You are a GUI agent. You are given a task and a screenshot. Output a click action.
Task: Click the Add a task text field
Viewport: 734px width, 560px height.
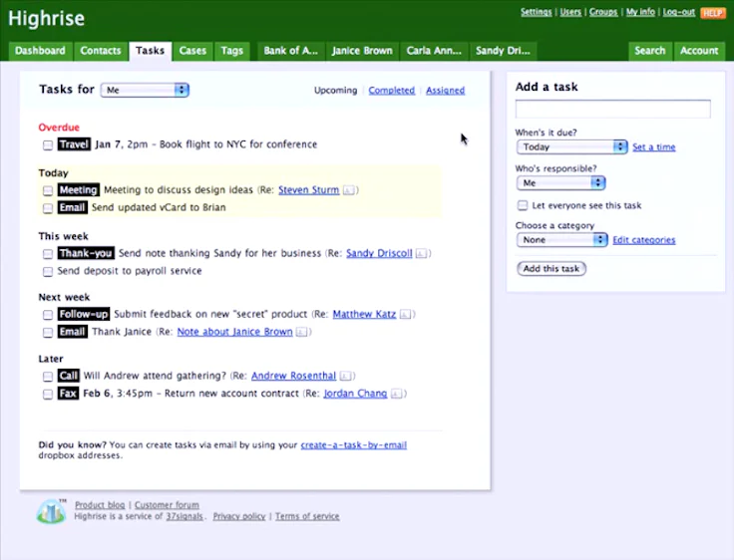pos(612,110)
